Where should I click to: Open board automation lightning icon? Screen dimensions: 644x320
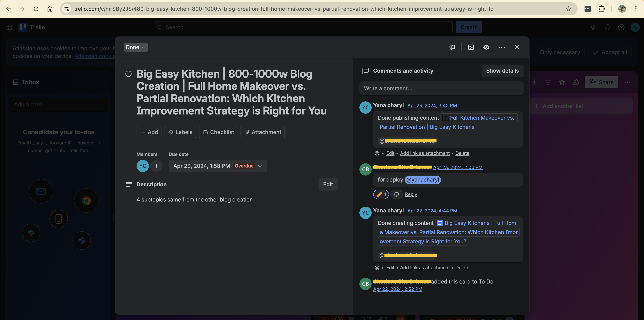coord(534,82)
